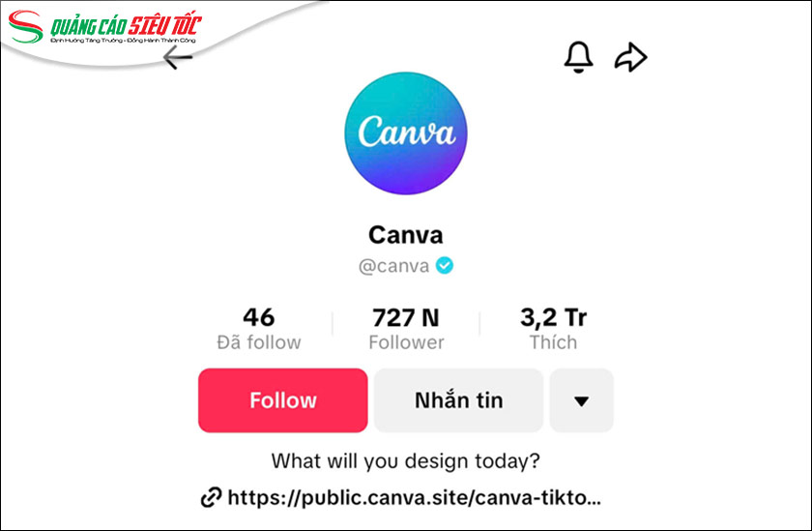Viewport: 812px width, 531px height.
Task: Click the blue verified badge
Action: pyautogui.click(x=445, y=265)
